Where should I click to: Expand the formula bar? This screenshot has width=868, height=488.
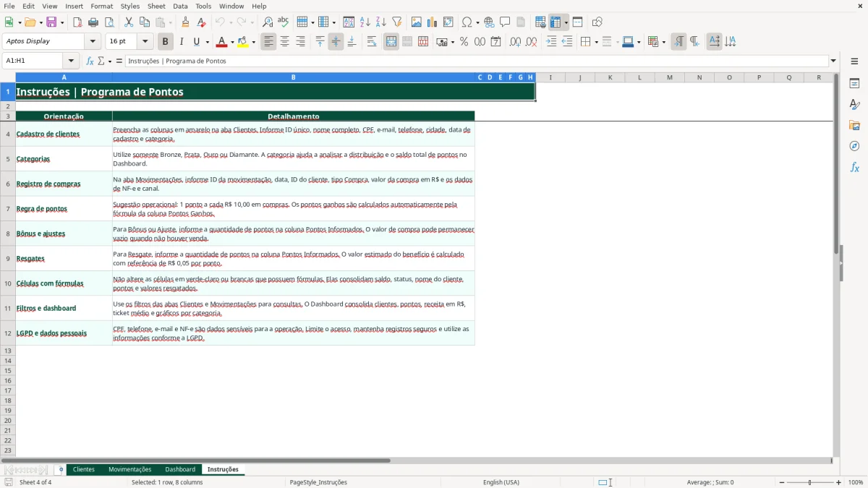[833, 61]
